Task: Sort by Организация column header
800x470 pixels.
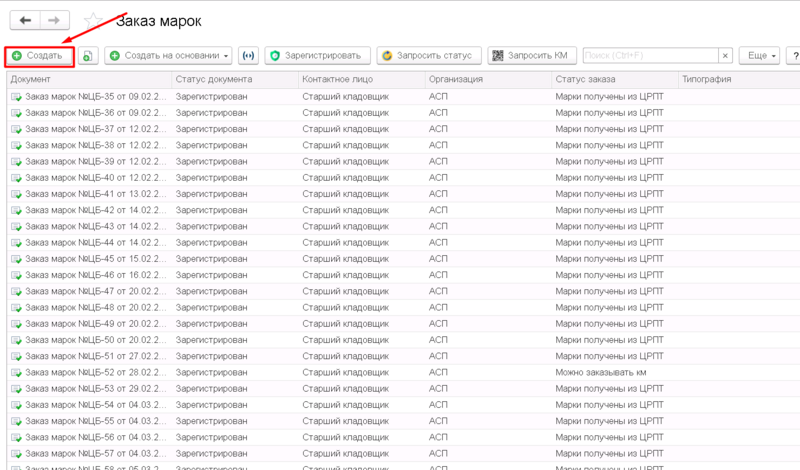Action: pos(488,80)
